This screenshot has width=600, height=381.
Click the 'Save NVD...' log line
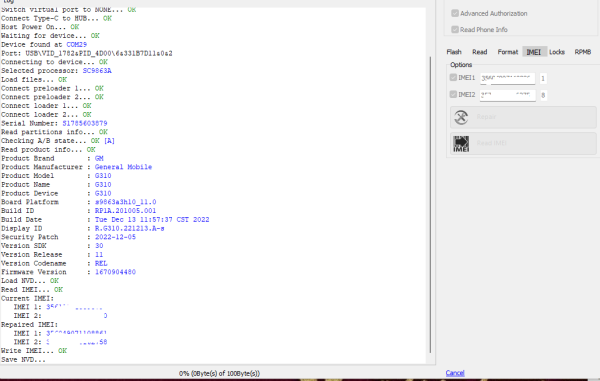click(x=23, y=360)
